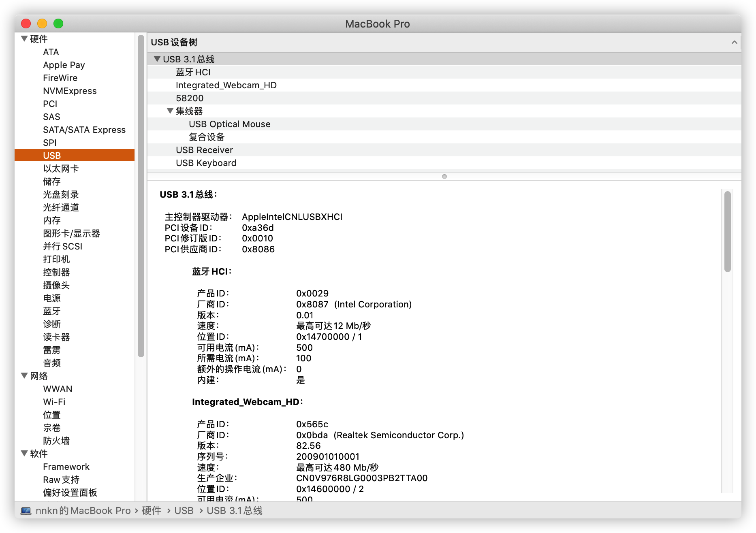This screenshot has height=533, width=756.
Task: Select SPI in the sidebar
Action: click(50, 143)
